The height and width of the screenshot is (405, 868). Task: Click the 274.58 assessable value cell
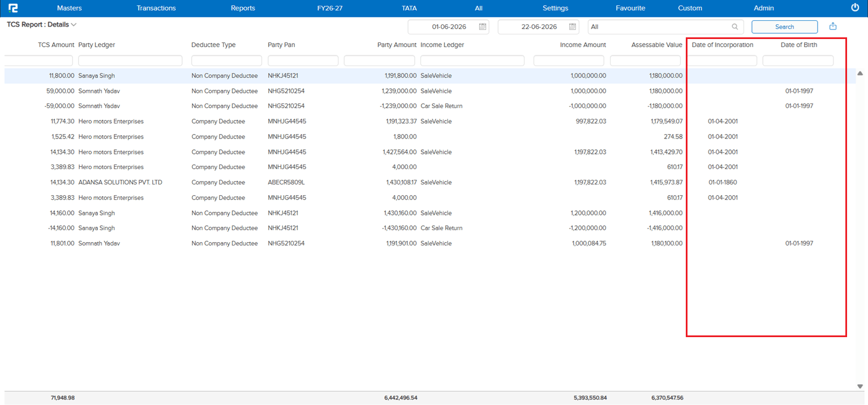point(673,136)
